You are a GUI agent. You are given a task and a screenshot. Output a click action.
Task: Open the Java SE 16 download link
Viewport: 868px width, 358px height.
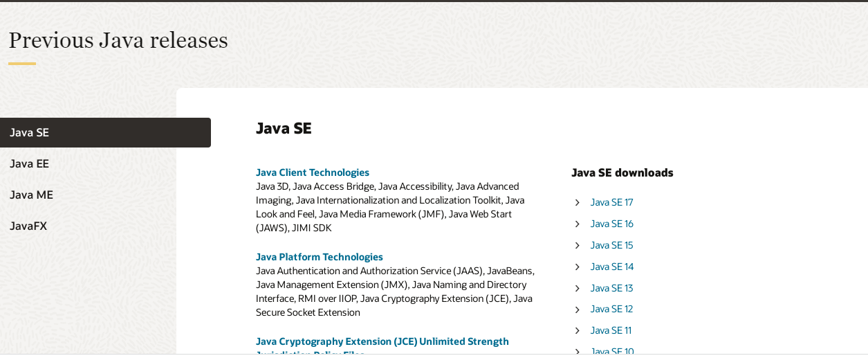pos(612,224)
